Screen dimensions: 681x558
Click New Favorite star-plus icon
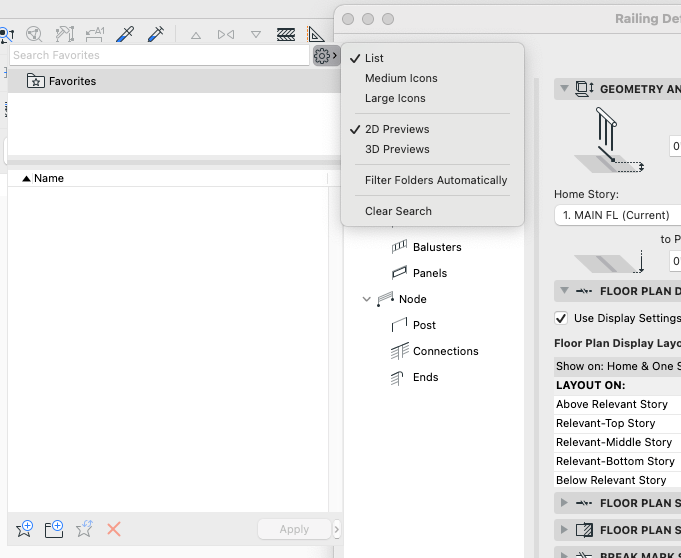pos(24,529)
